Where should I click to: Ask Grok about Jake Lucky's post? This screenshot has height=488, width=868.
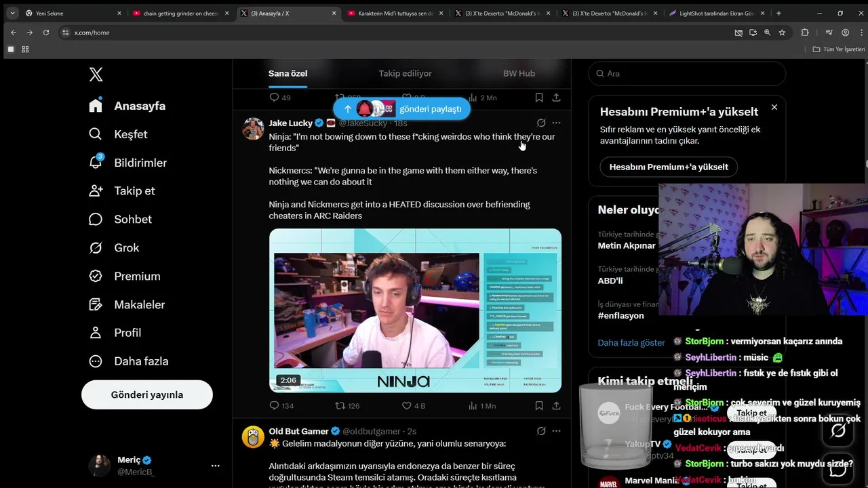click(x=541, y=123)
